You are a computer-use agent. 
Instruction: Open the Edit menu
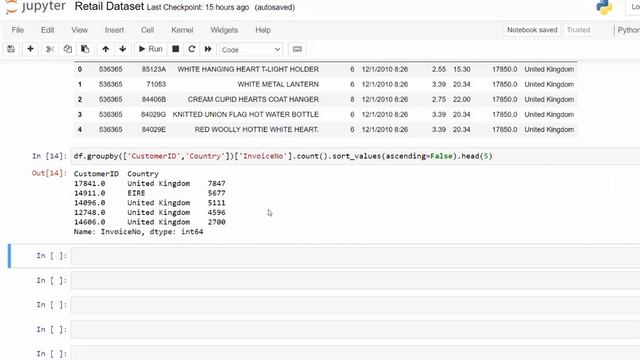coord(47,30)
